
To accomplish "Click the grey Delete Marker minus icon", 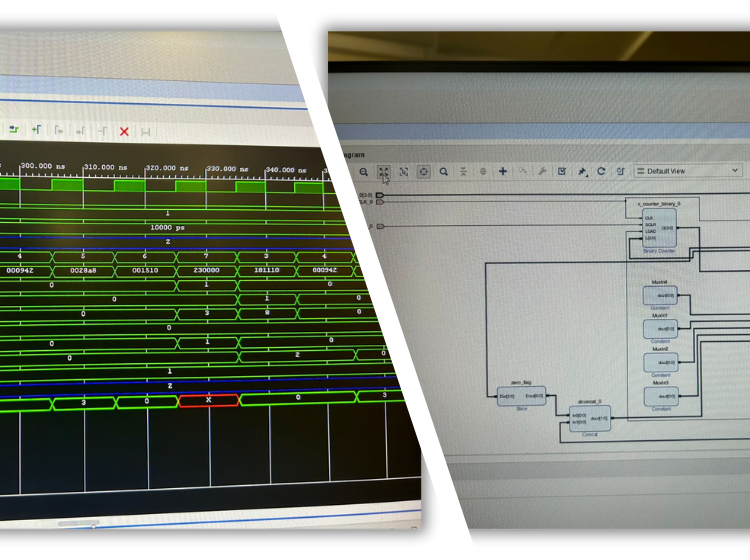I will tap(102, 131).
